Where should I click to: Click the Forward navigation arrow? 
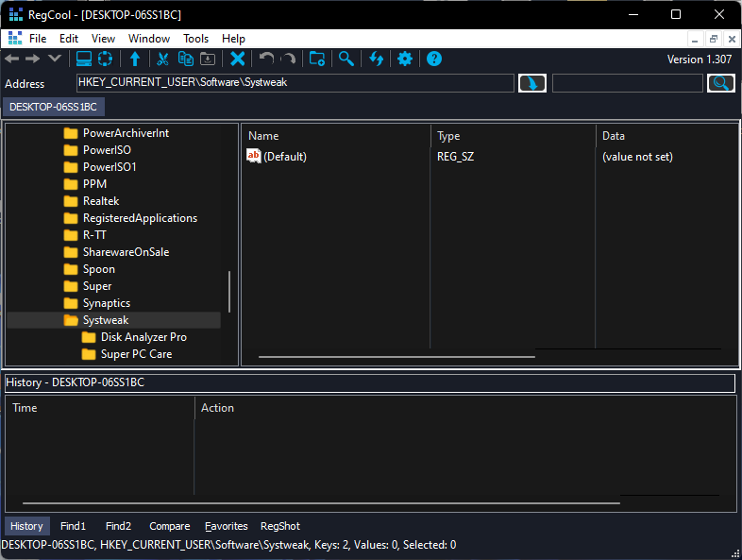[32, 59]
